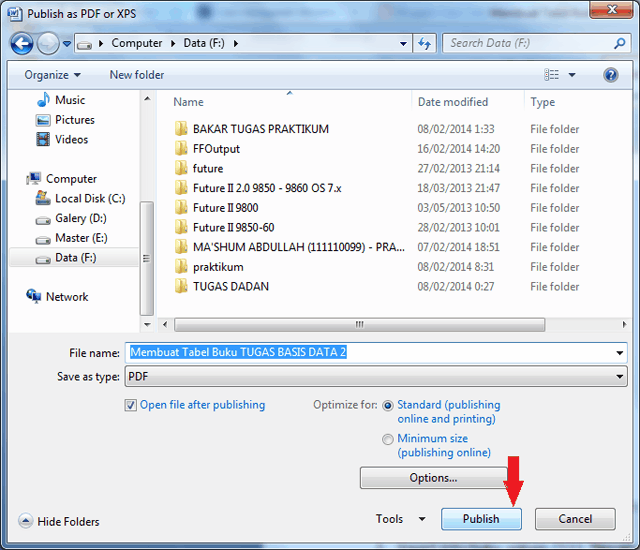Select Standard (publishing online and printing) option

coord(387,405)
